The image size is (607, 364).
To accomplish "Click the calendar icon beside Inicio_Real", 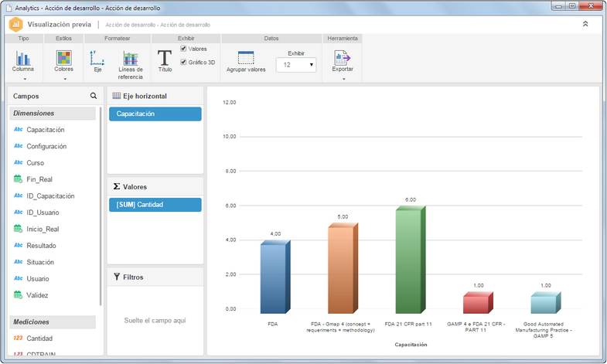I will (18, 229).
